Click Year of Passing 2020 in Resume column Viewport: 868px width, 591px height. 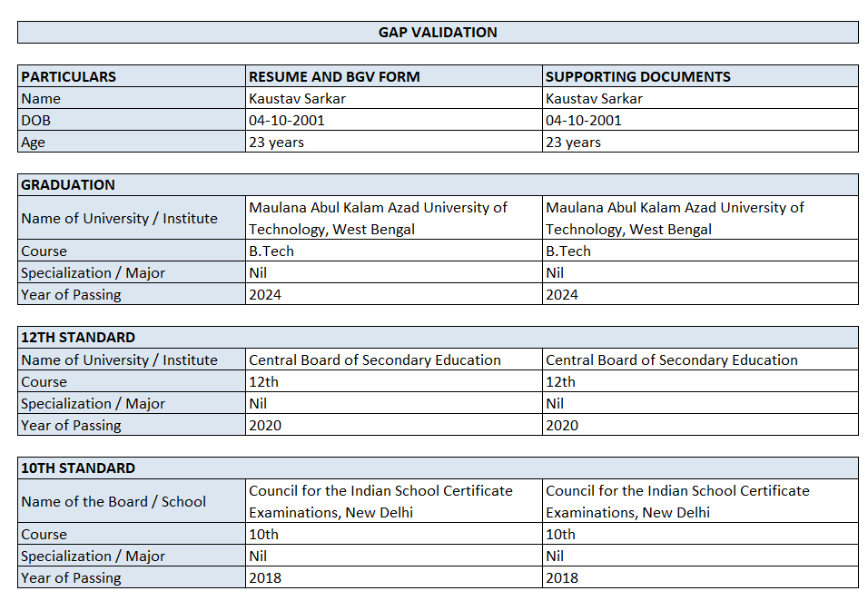265,426
